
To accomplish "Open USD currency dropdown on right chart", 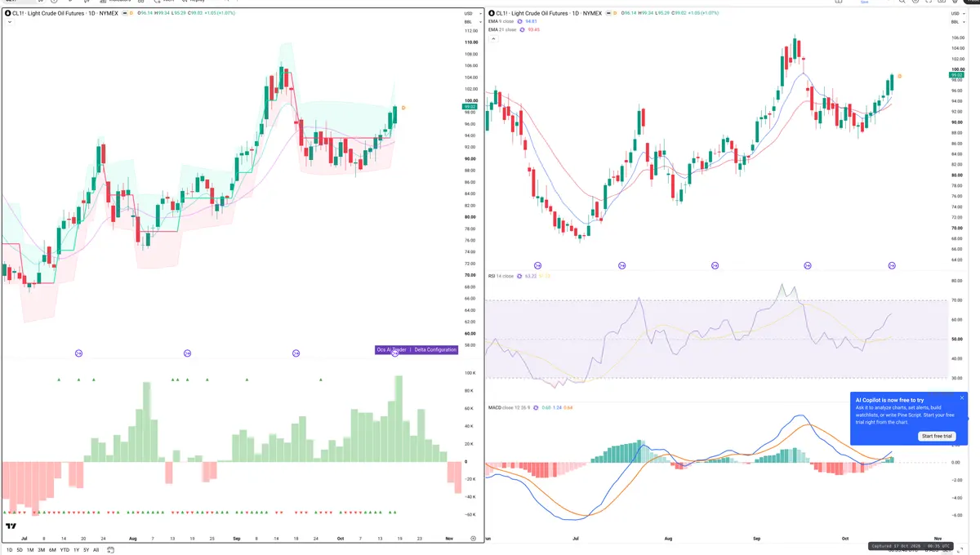I will pyautogui.click(x=956, y=13).
